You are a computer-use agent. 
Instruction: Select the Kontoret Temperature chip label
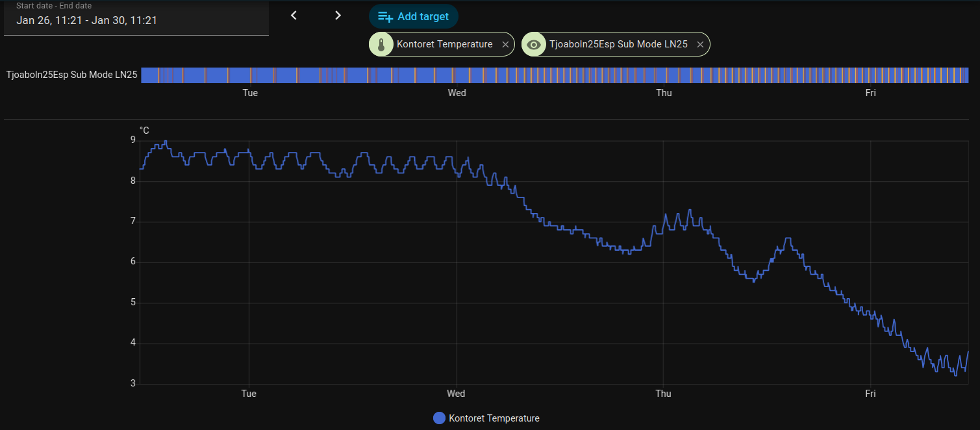tap(444, 45)
